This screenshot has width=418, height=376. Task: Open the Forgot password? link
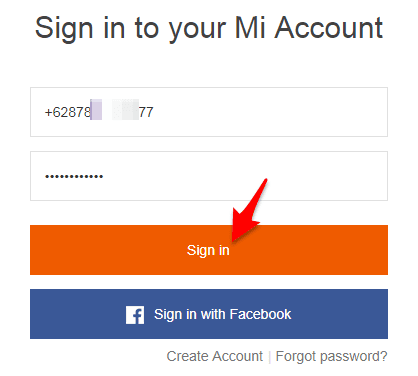(x=331, y=356)
